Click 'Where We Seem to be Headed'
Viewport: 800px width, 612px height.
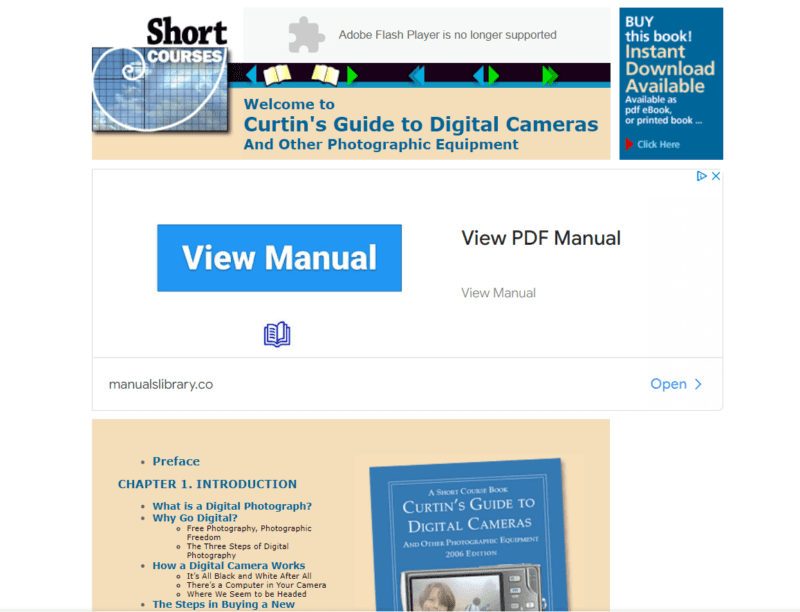click(246, 594)
